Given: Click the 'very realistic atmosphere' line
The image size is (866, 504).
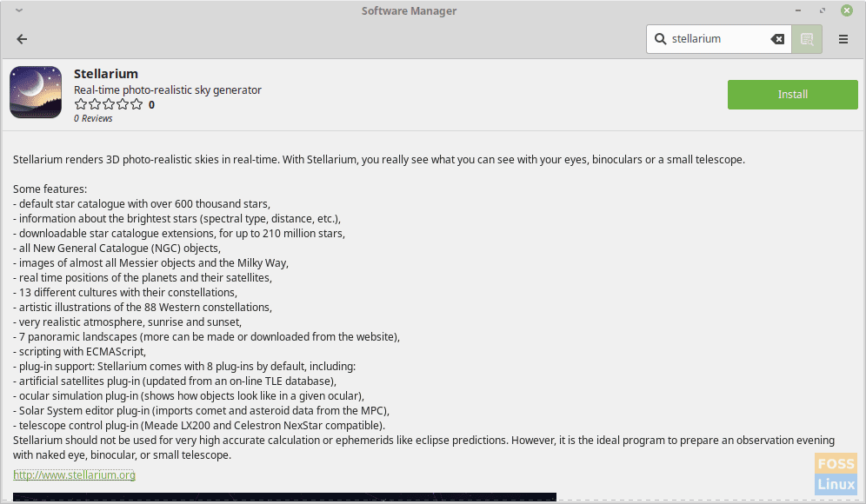Looking at the screenshot, I should [x=127, y=322].
